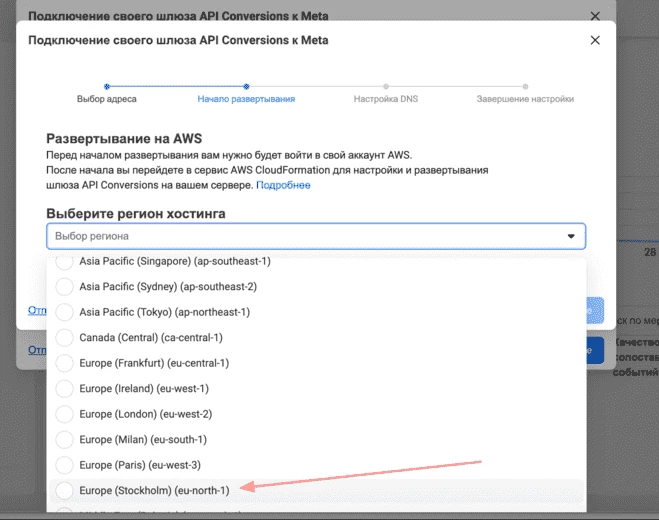Click the first progress step dot
The width and height of the screenshot is (659, 520).
point(107,87)
